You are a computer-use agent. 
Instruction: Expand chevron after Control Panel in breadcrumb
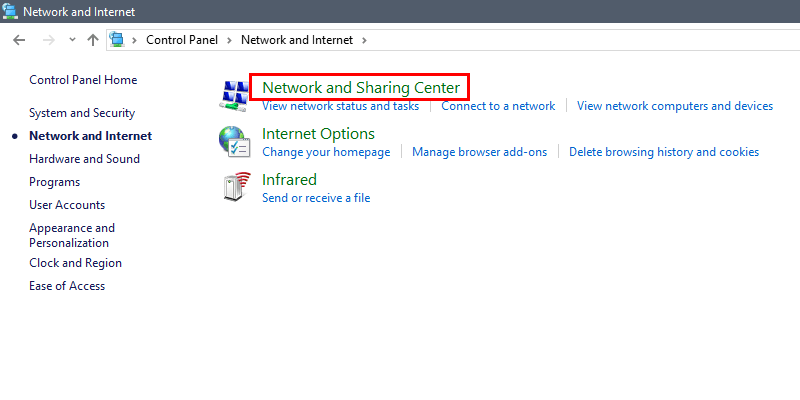[x=230, y=40]
